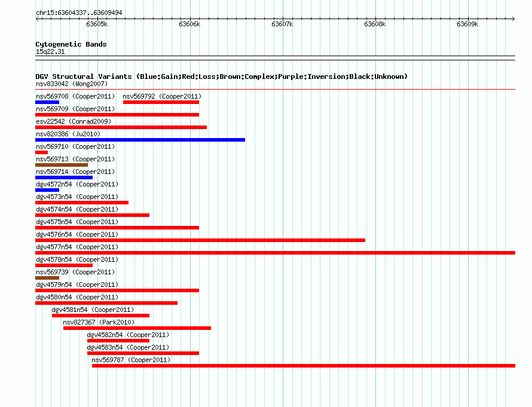
Task: Click the red bar of dgv4575n54
Action: pos(117,228)
